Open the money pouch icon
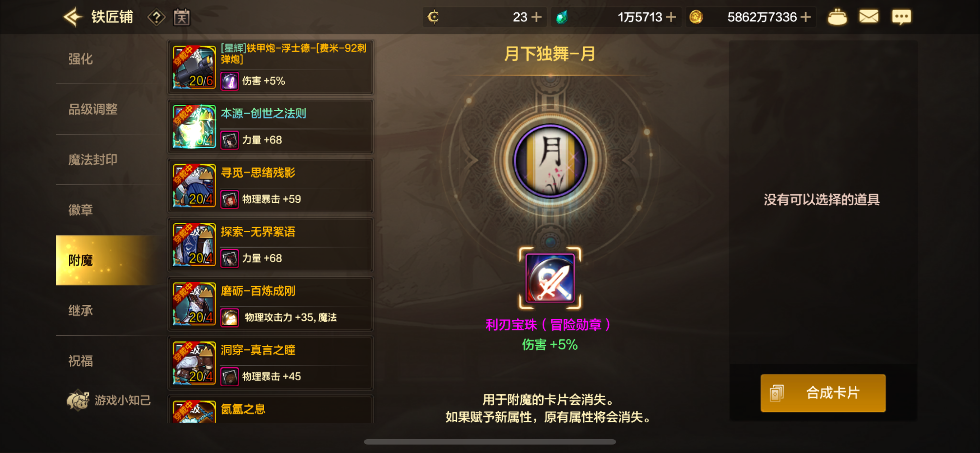The image size is (980, 453). point(837,17)
